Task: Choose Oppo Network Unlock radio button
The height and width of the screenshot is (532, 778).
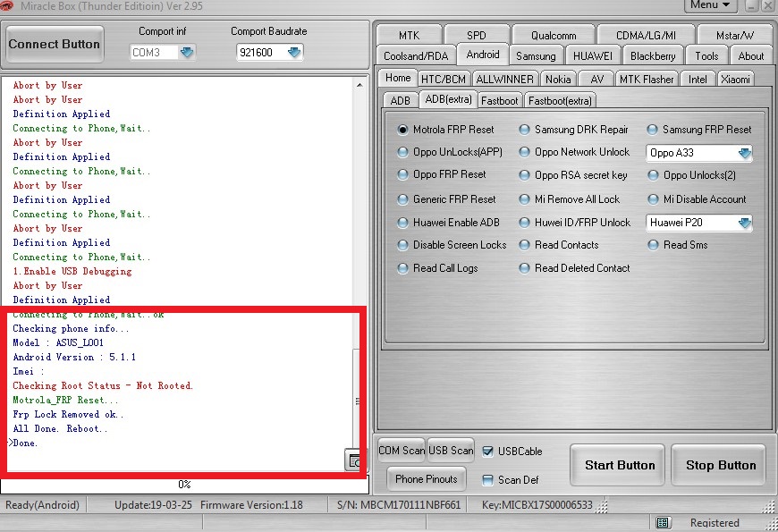Action: coord(524,152)
